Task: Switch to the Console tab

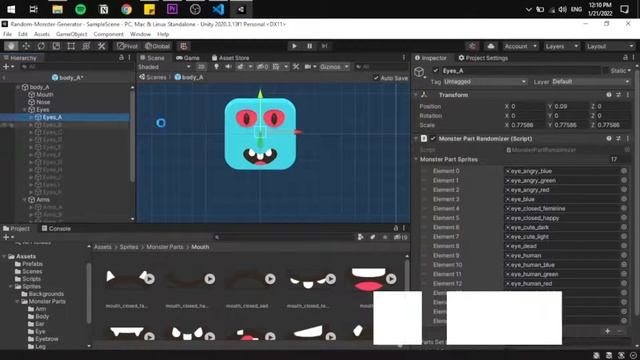Action: click(x=56, y=229)
